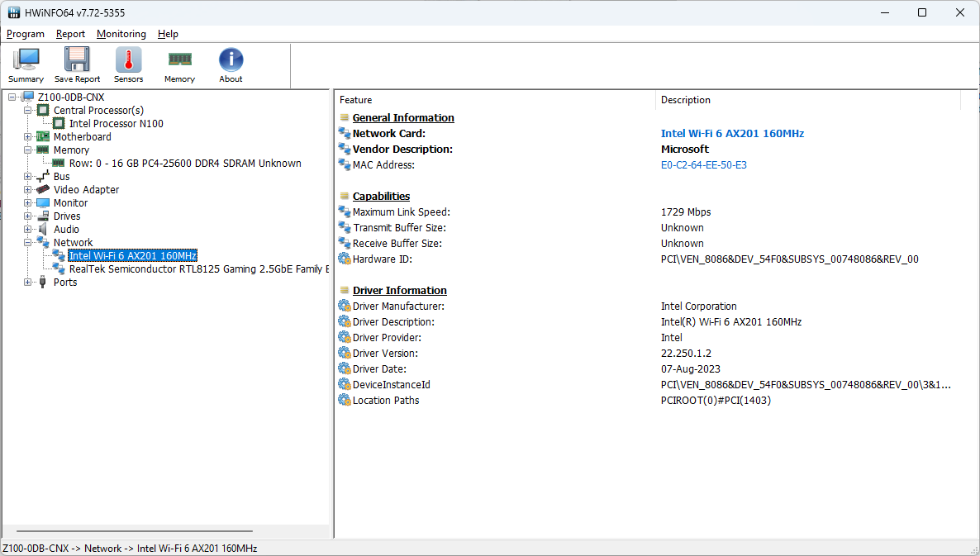Click the Save Report floppy icon

pos(77,60)
